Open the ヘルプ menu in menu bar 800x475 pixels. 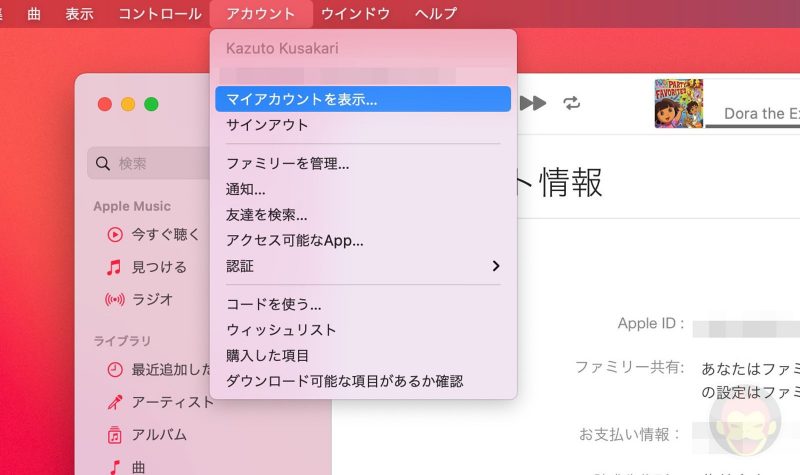pyautogui.click(x=435, y=14)
